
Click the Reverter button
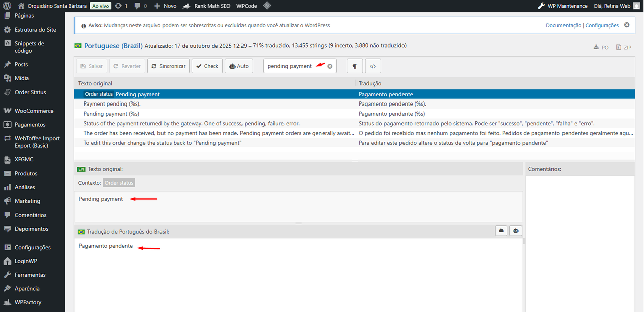[127, 66]
